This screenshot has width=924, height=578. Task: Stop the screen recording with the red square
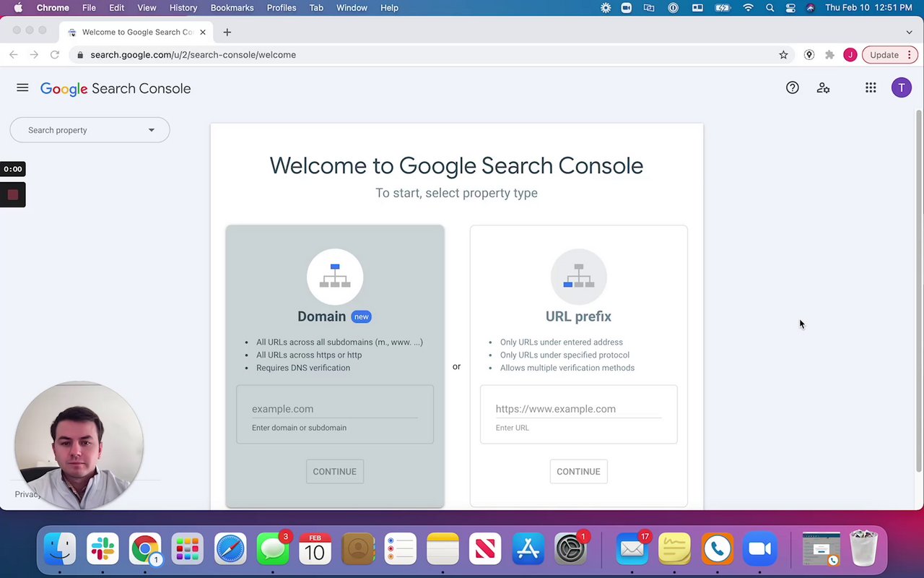(x=12, y=194)
